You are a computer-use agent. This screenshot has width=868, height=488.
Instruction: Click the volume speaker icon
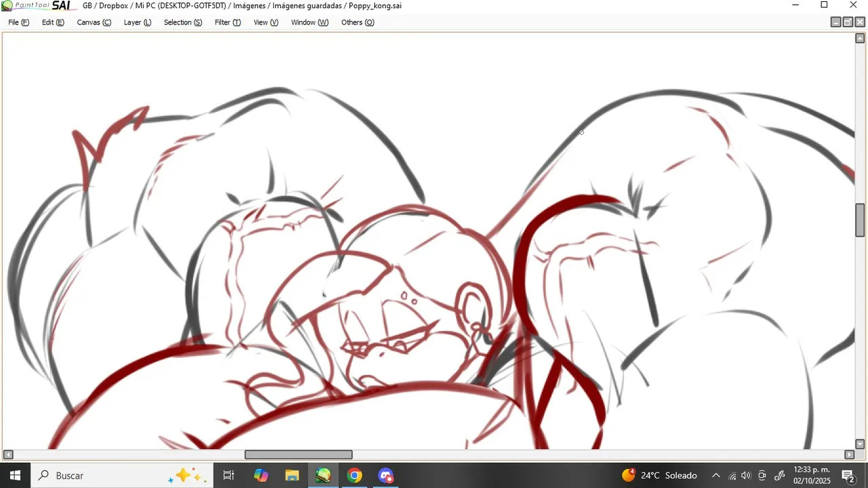[747, 475]
